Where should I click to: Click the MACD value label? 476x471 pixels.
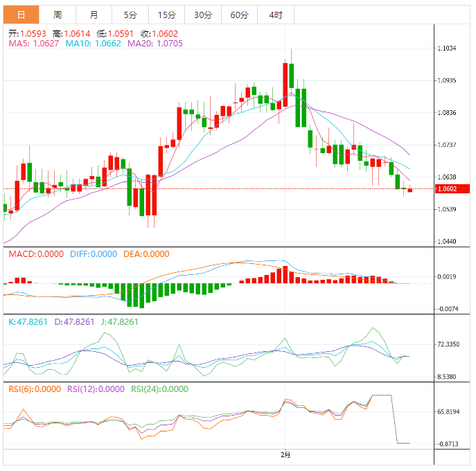pos(36,254)
